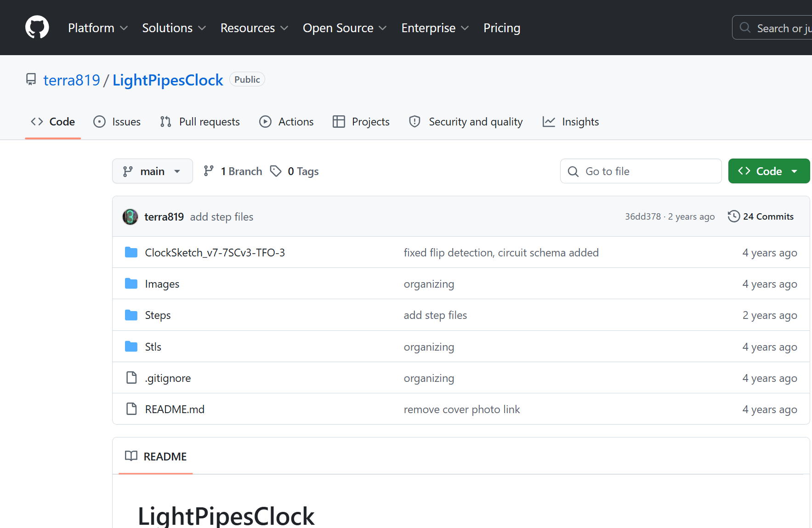View the 24 Commits history

(761, 216)
